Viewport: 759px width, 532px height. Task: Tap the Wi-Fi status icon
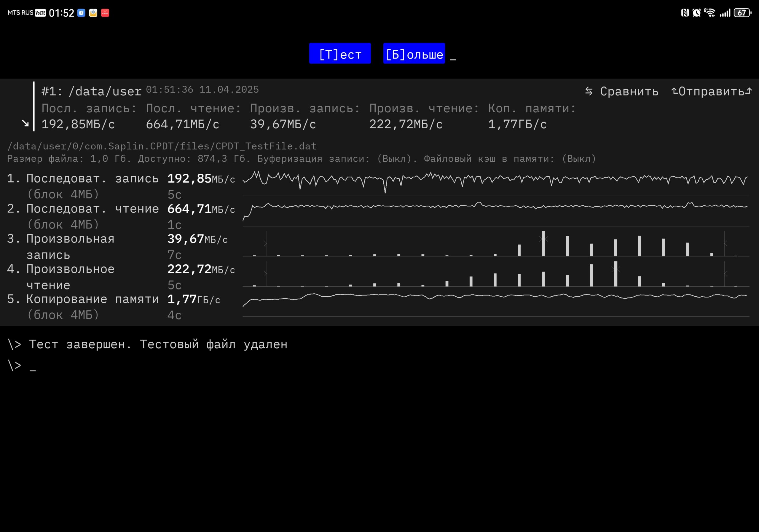[x=709, y=13]
